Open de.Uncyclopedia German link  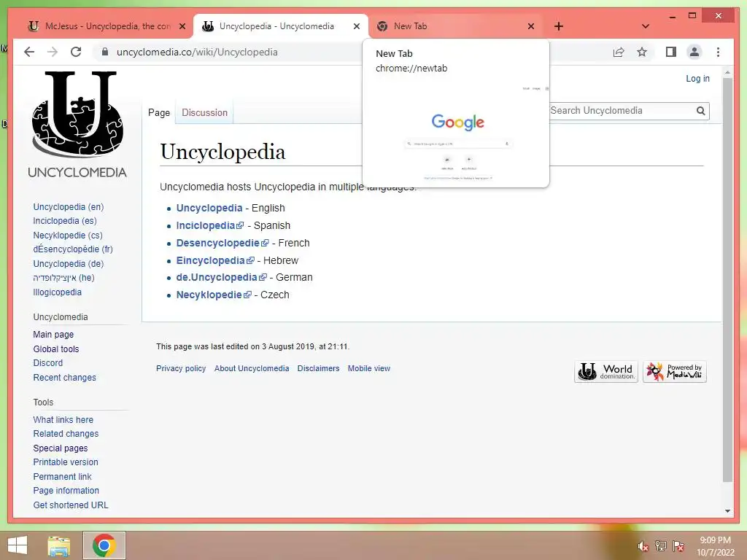pos(221,277)
